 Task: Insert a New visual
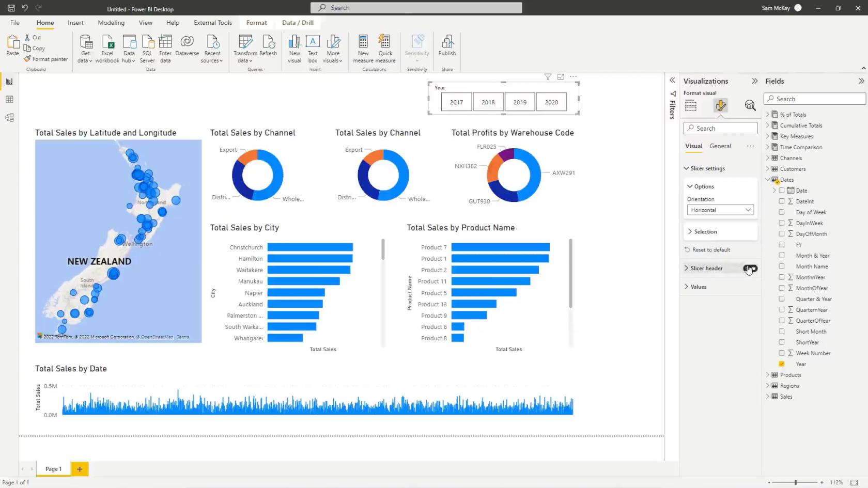(295, 49)
